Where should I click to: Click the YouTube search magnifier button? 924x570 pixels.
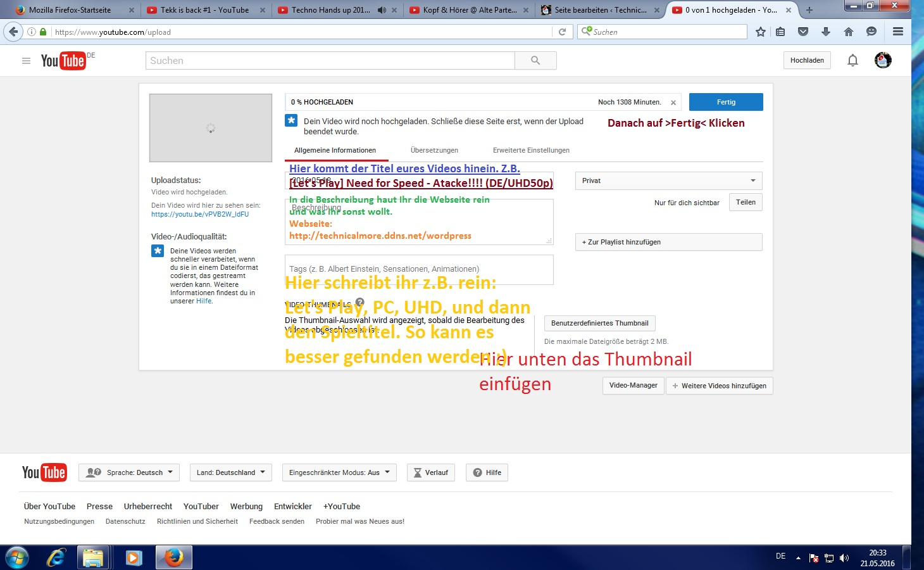coord(535,61)
